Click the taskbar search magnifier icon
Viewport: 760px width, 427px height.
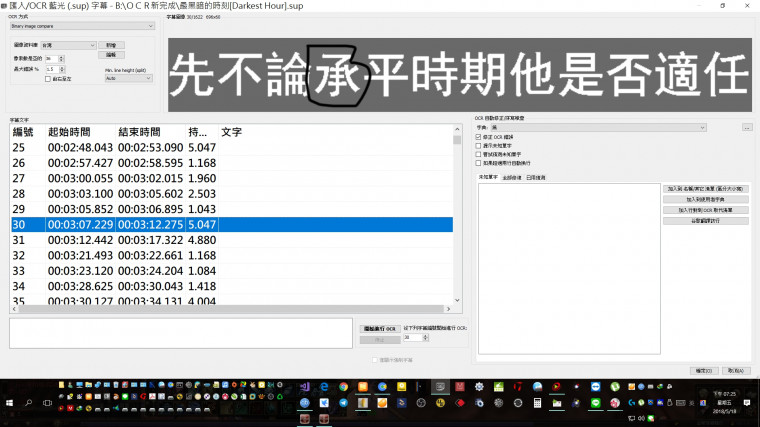[x=28, y=403]
